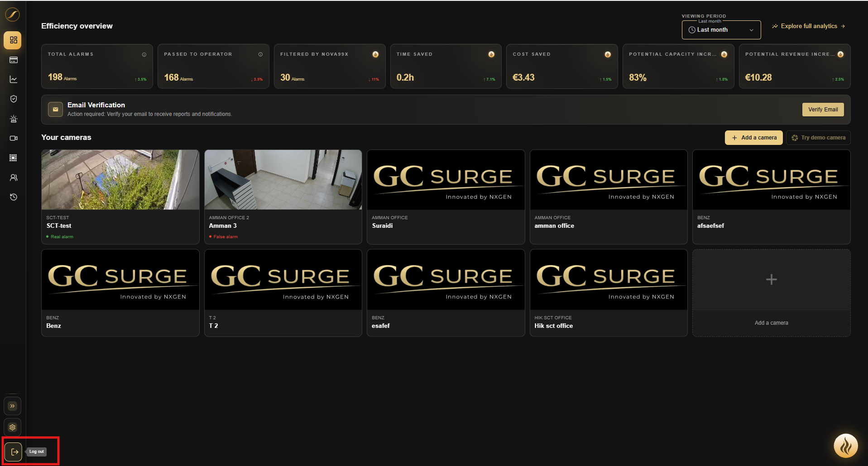Click envelope icon in Email Verification banner
The width and height of the screenshot is (868, 466).
coord(55,109)
